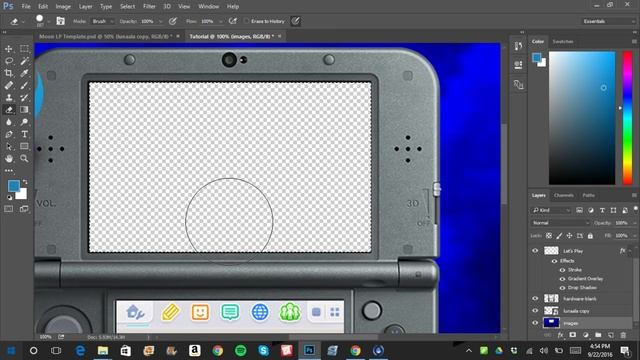Hide the hardware blank layer
This screenshot has height=360, width=640.
click(535, 299)
